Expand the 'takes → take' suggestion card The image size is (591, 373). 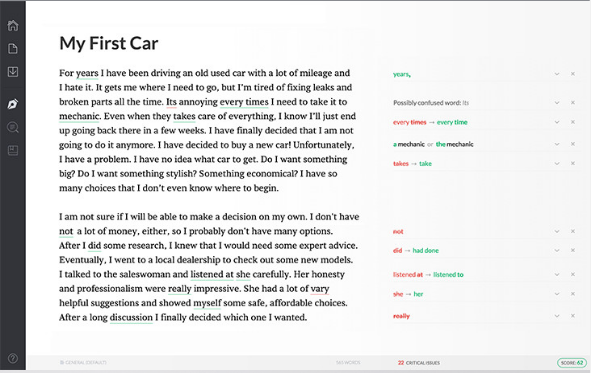coord(557,164)
